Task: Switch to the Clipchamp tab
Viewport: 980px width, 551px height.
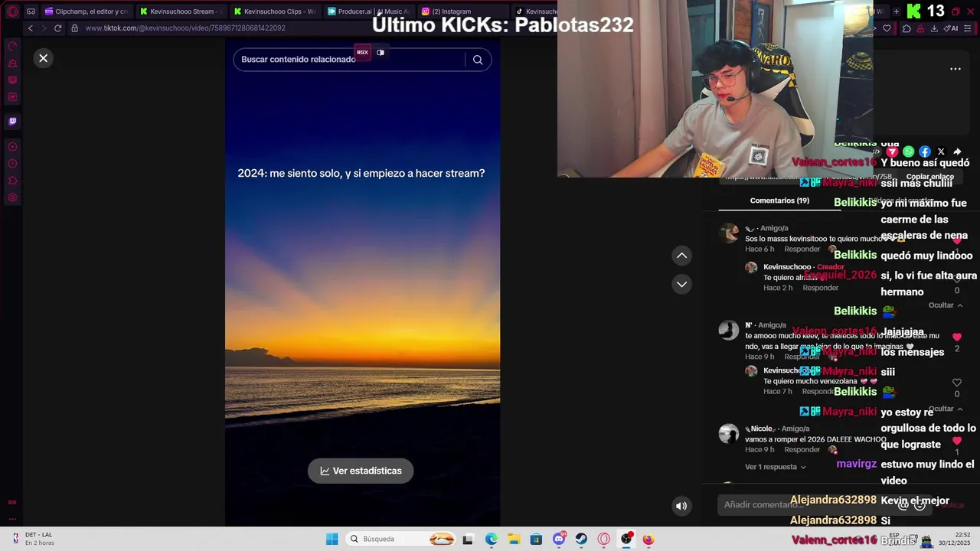Action: click(x=86, y=11)
